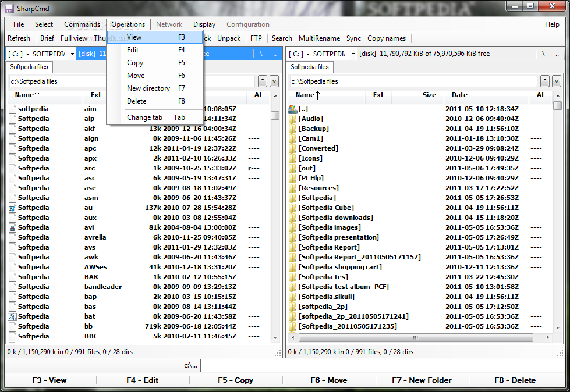
Task: Click the Refresh toolbar button
Action: 19,38
